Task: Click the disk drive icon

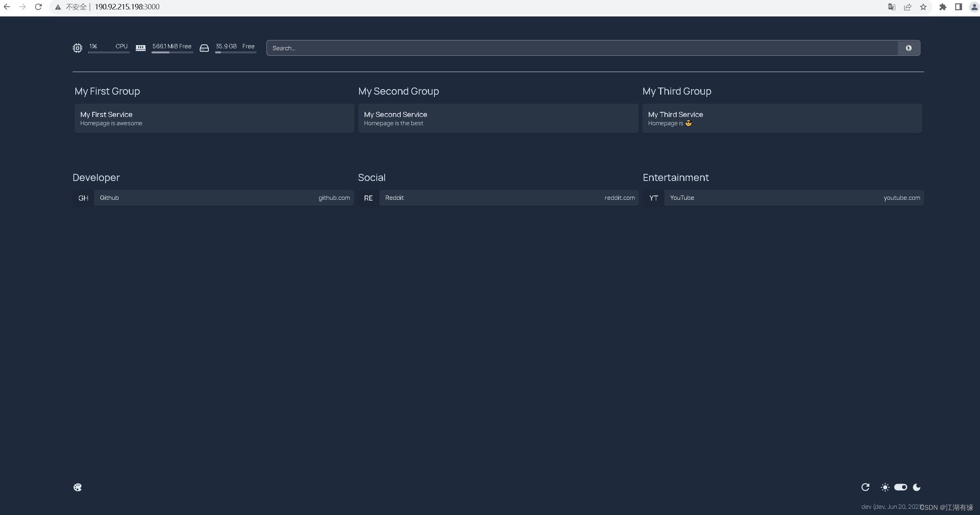Action: tap(204, 48)
